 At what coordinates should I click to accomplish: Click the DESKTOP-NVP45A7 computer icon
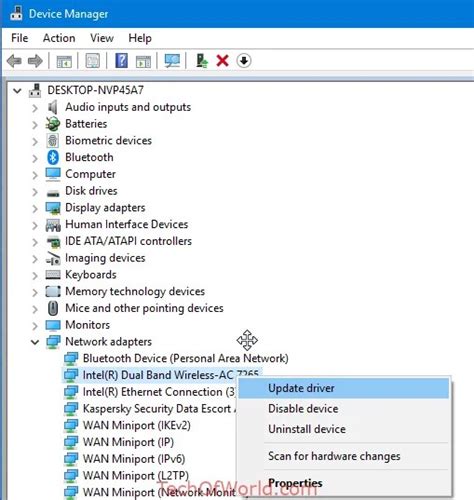click(x=35, y=90)
